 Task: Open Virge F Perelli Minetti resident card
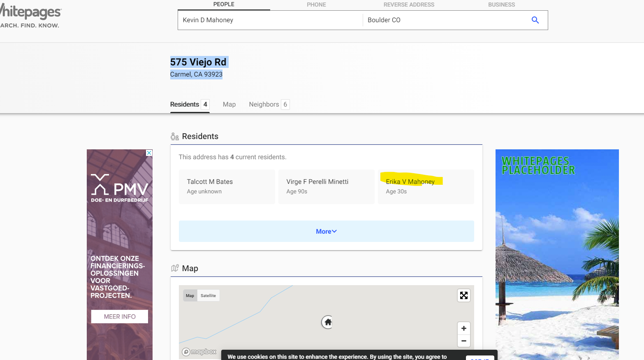coord(326,186)
